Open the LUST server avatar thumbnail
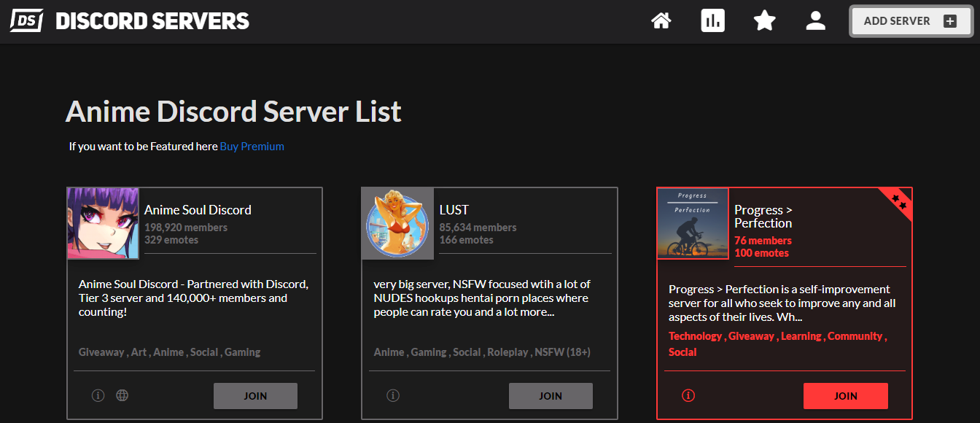Screen dimensions: 980x423 (x=398, y=223)
